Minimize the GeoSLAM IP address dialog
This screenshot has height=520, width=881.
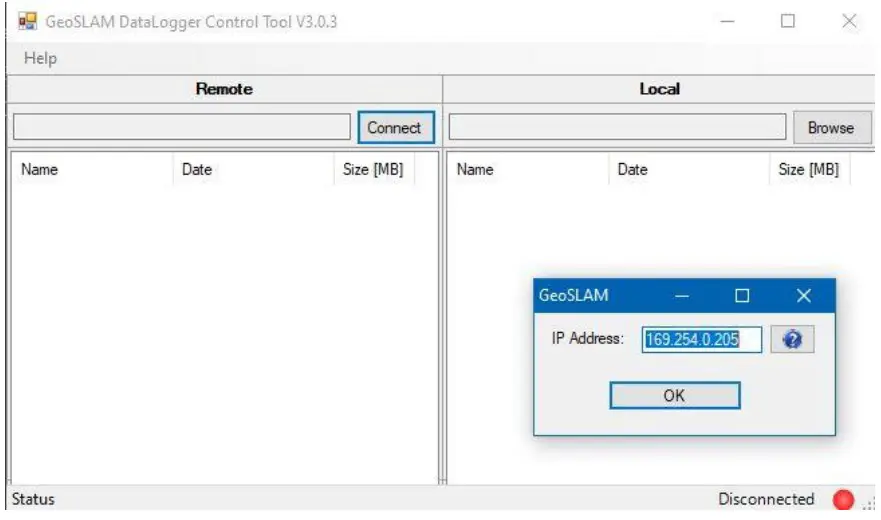682,296
